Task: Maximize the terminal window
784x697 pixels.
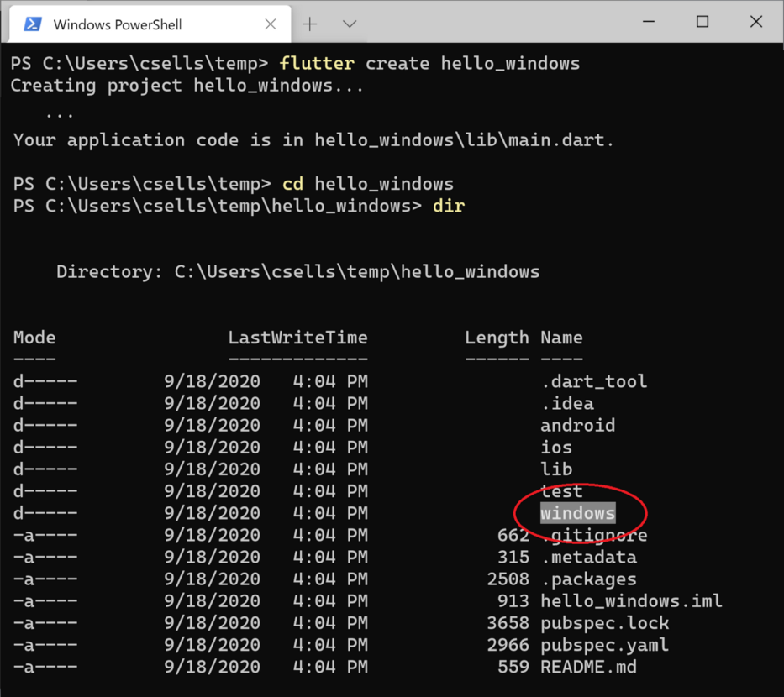Action: click(x=702, y=22)
